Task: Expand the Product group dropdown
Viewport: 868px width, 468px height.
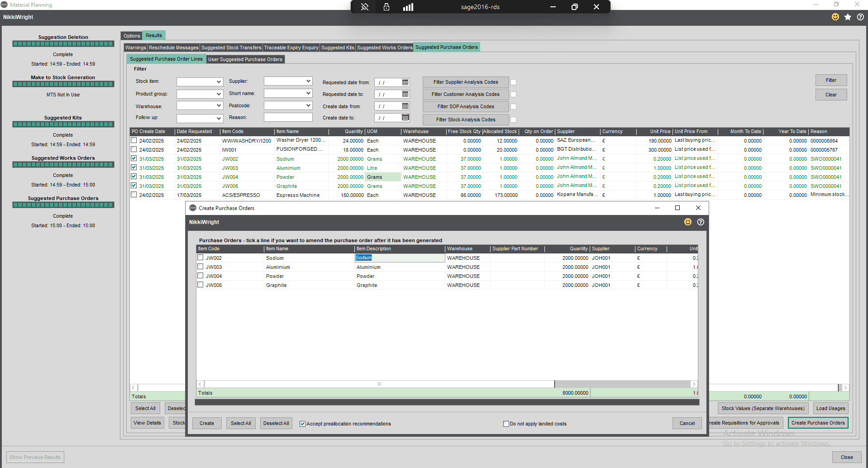Action: [x=219, y=94]
